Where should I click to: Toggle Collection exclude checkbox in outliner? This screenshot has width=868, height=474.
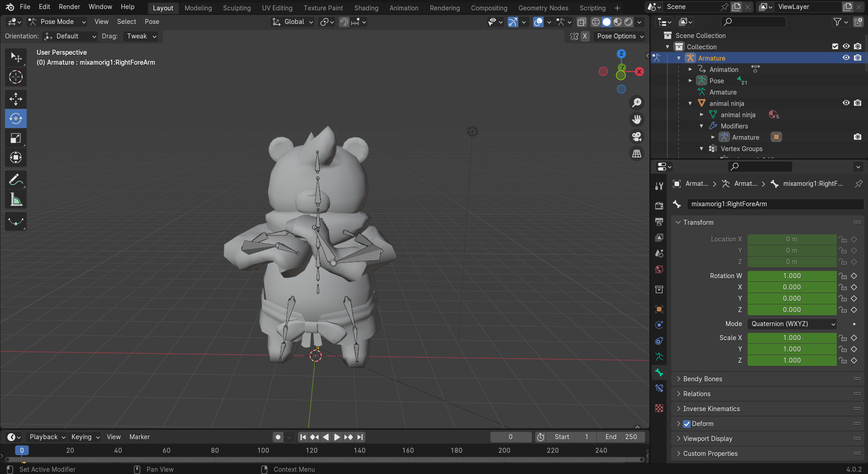pos(835,47)
